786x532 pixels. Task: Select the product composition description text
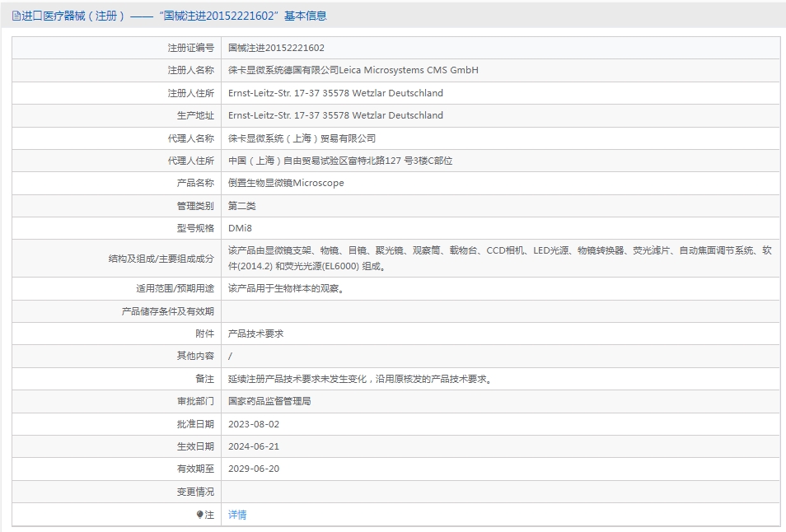(x=500, y=258)
